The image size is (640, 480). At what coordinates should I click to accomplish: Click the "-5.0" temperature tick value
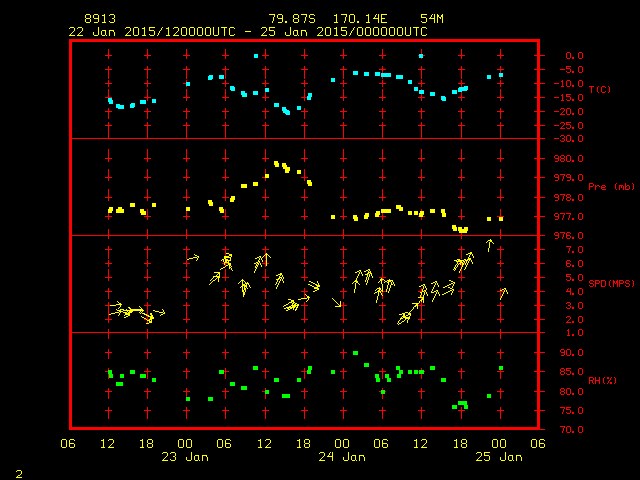tap(571, 70)
